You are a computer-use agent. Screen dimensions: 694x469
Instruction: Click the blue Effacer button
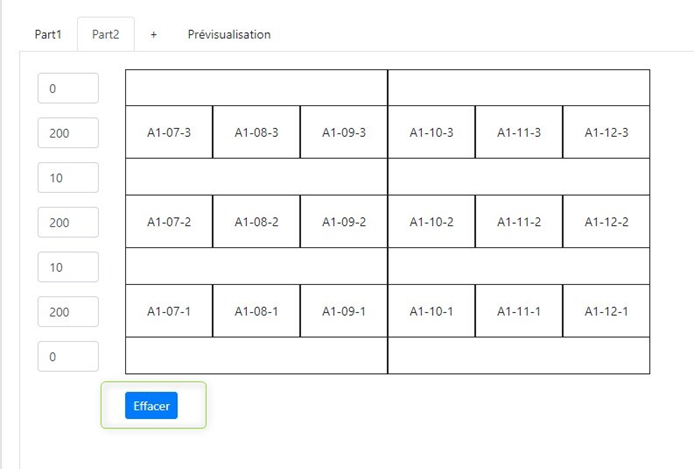coord(151,405)
